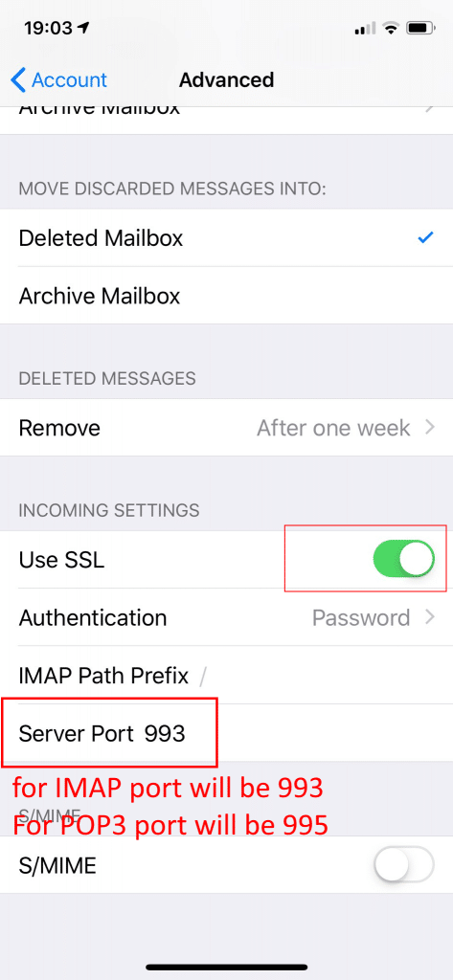Tap the cellular signal bars icon

point(365,28)
